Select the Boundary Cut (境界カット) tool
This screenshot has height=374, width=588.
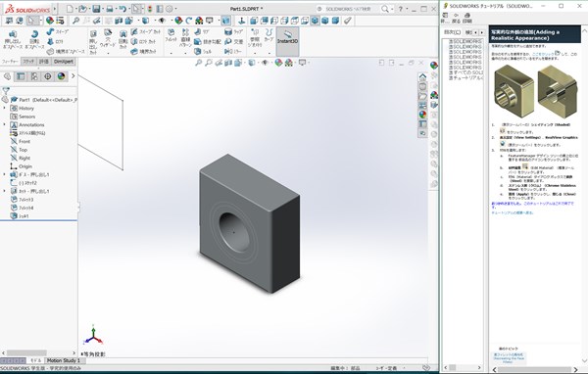(x=144, y=51)
